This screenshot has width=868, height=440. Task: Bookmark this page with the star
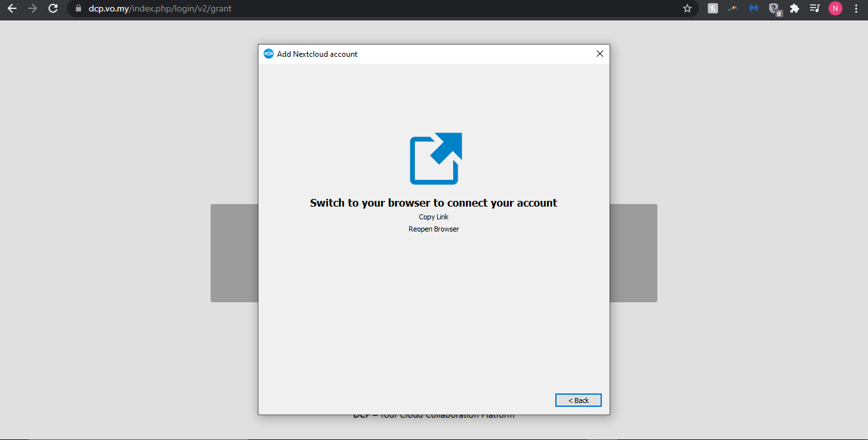pyautogui.click(x=687, y=9)
